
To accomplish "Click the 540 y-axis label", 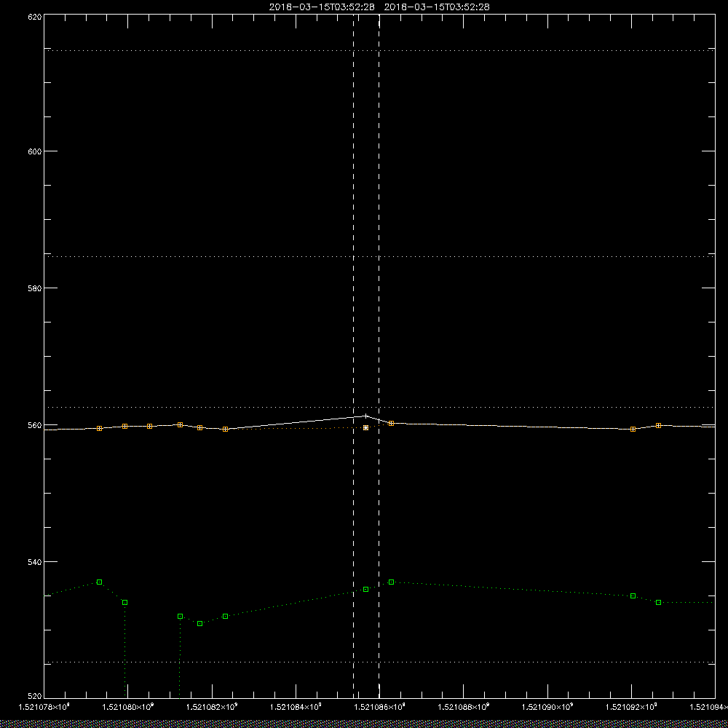I will [x=35, y=562].
